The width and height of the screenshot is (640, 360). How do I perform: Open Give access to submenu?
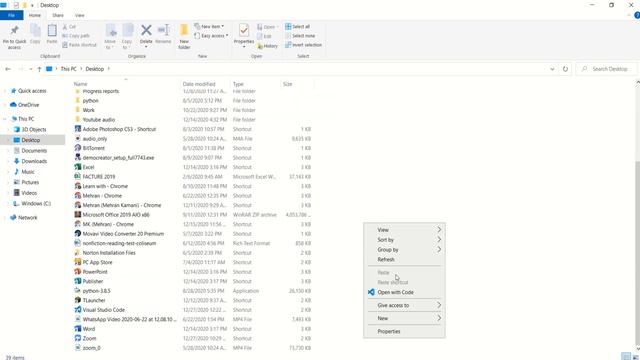pyautogui.click(x=404, y=305)
